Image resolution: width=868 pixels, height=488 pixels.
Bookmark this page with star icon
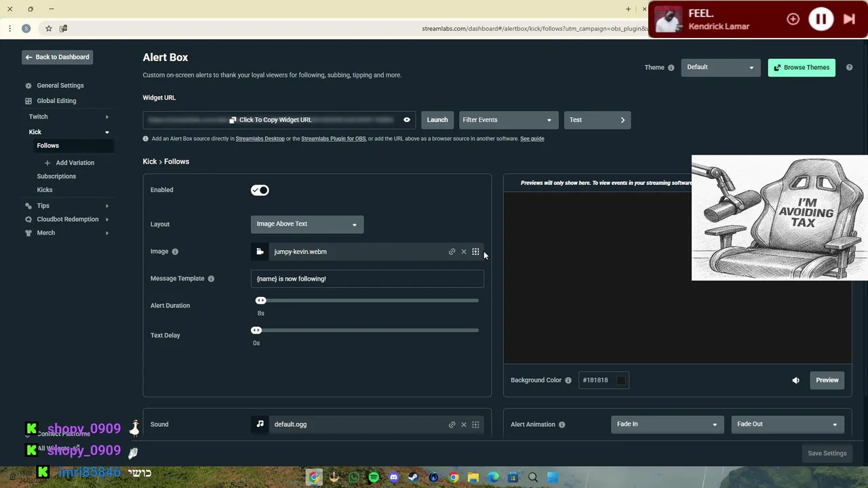49,28
